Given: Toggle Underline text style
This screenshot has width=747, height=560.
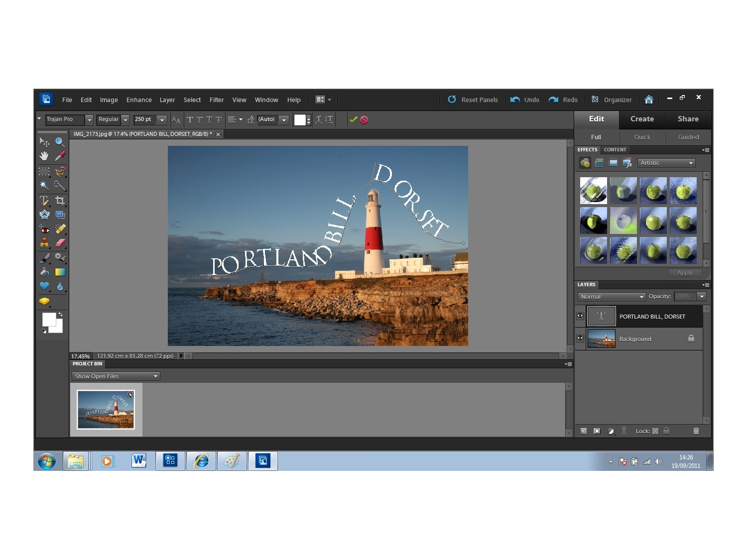Looking at the screenshot, I should point(209,119).
